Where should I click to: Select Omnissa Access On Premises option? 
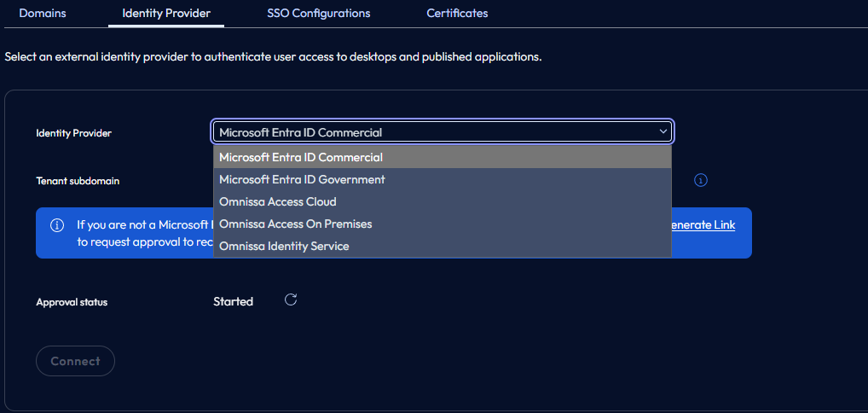click(295, 224)
